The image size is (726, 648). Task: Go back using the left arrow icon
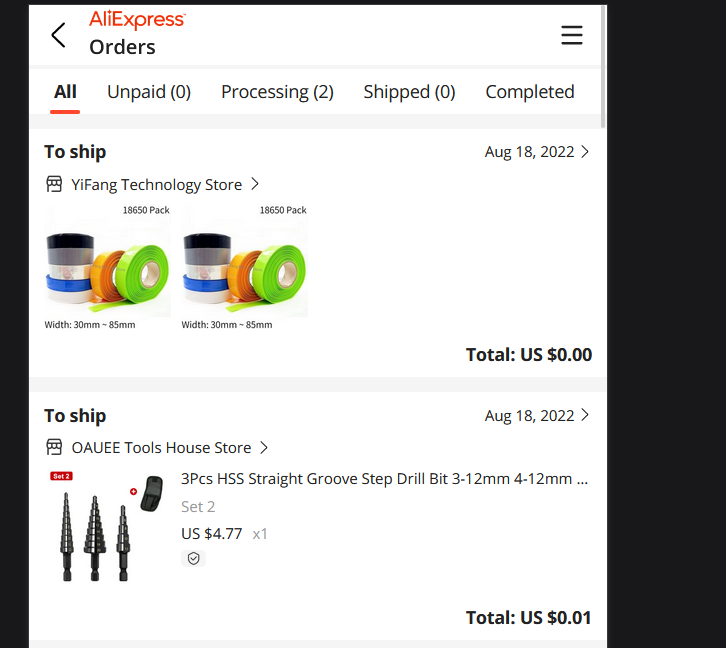(58, 35)
